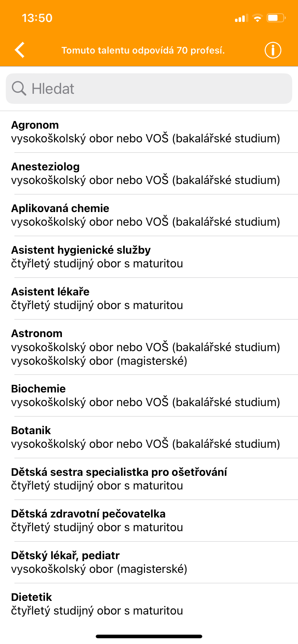The width and height of the screenshot is (298, 644).
Task: Select the Agronom profession
Action: 149,132
